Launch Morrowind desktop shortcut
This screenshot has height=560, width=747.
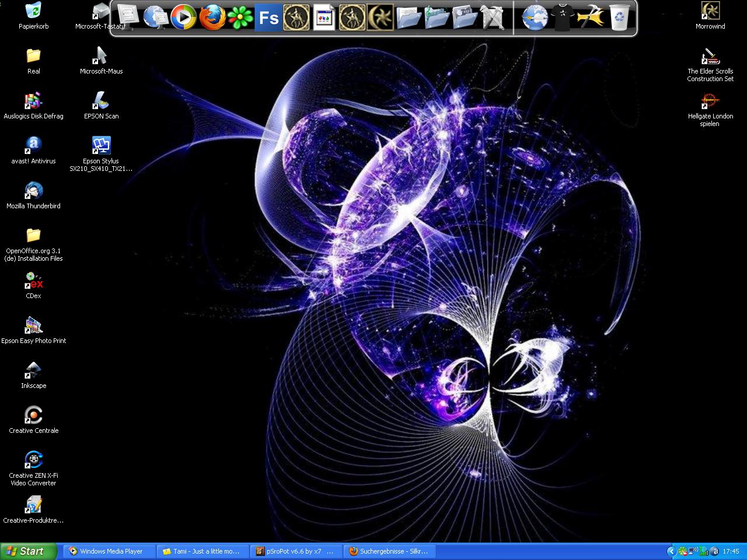[x=710, y=11]
